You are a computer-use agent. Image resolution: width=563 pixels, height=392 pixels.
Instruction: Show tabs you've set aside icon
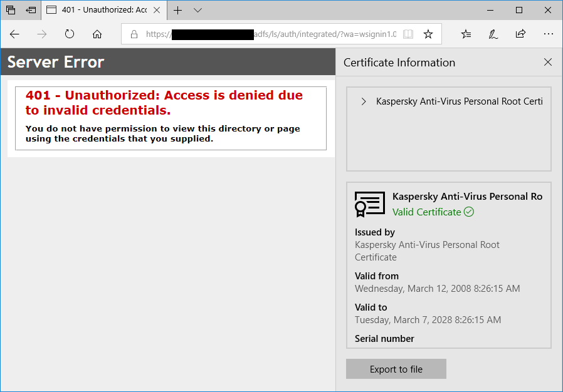pos(11,10)
